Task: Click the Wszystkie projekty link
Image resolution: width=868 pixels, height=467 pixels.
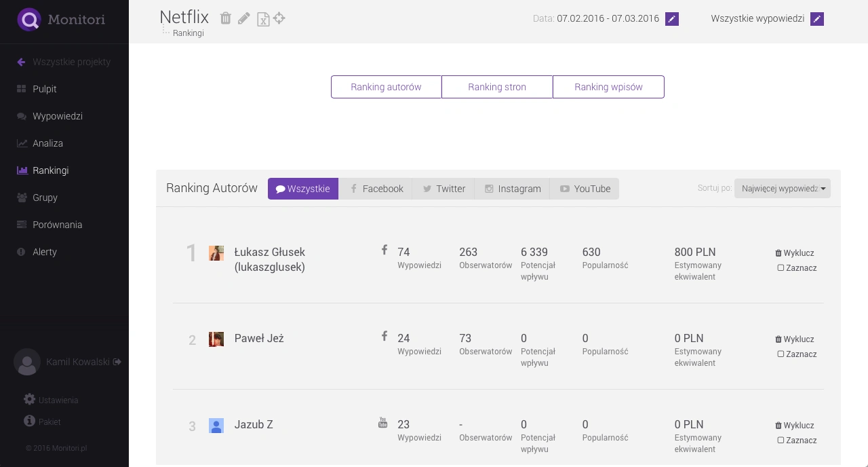Action: [x=71, y=62]
